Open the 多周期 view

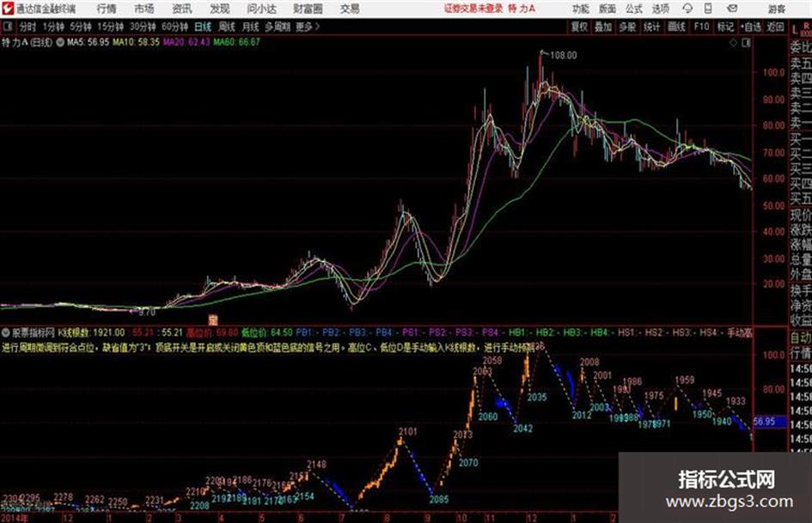pyautogui.click(x=278, y=27)
